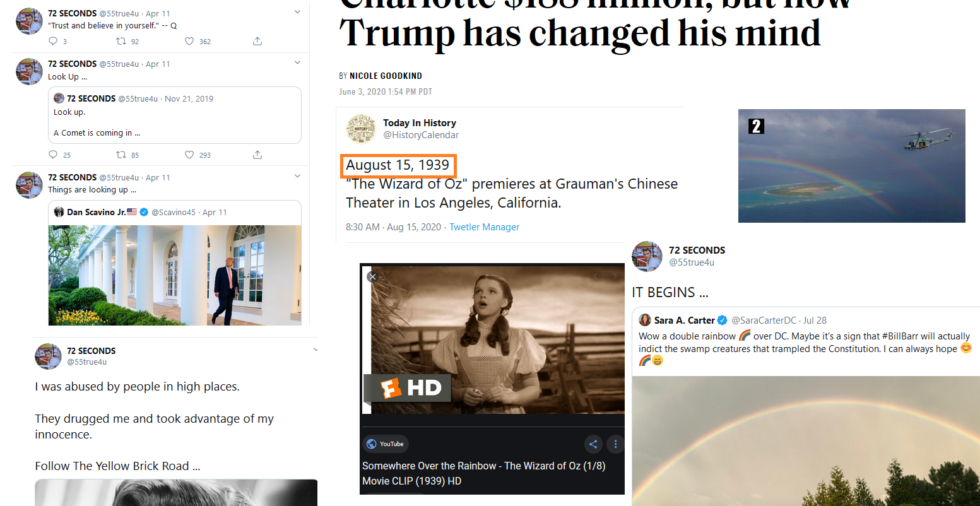Open the three-dot menu on YouTube video card

(615, 444)
